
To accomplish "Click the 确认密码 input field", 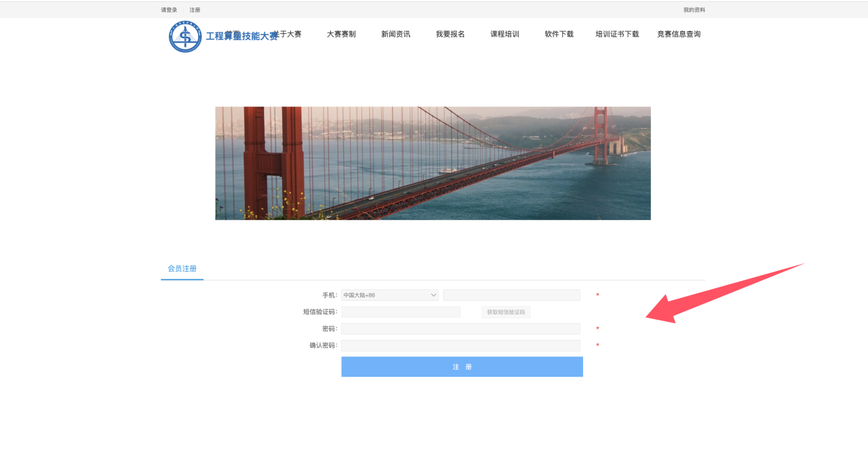I will pos(460,346).
